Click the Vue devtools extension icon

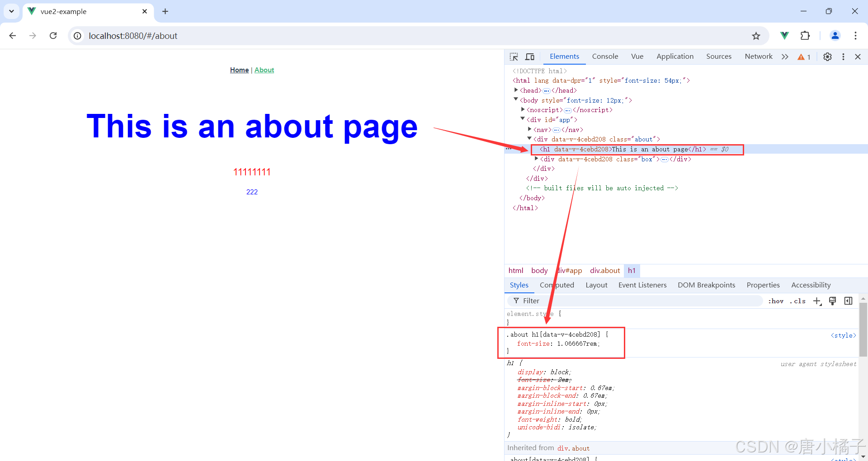point(784,35)
